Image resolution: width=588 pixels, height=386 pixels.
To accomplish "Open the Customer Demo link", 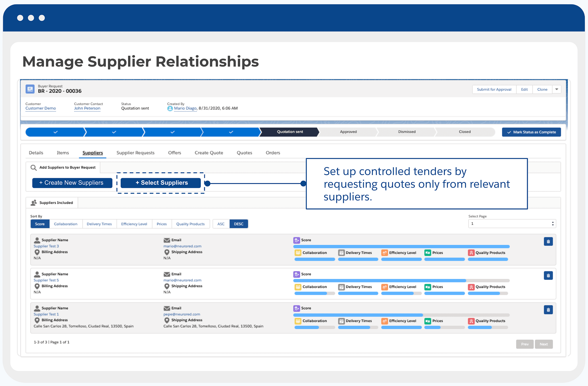I will pyautogui.click(x=41, y=108).
